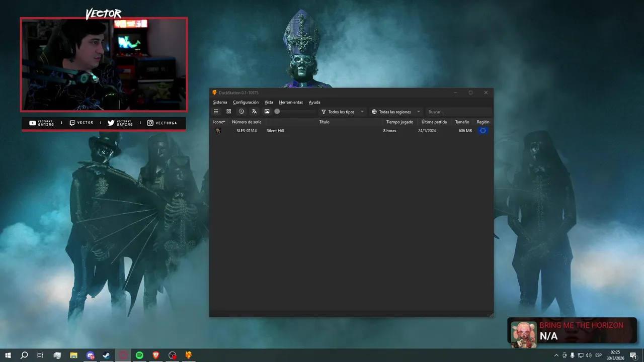Open the Vista menu
644x362 pixels.
click(269, 102)
